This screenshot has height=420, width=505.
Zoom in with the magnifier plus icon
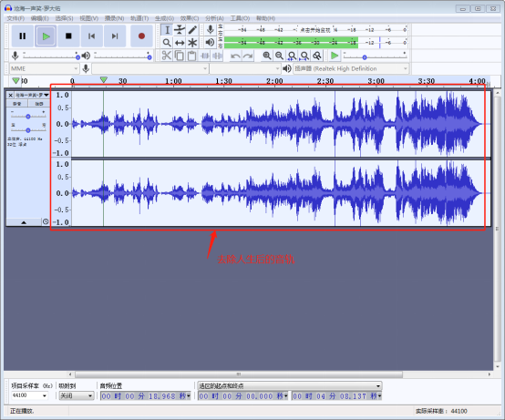point(267,56)
